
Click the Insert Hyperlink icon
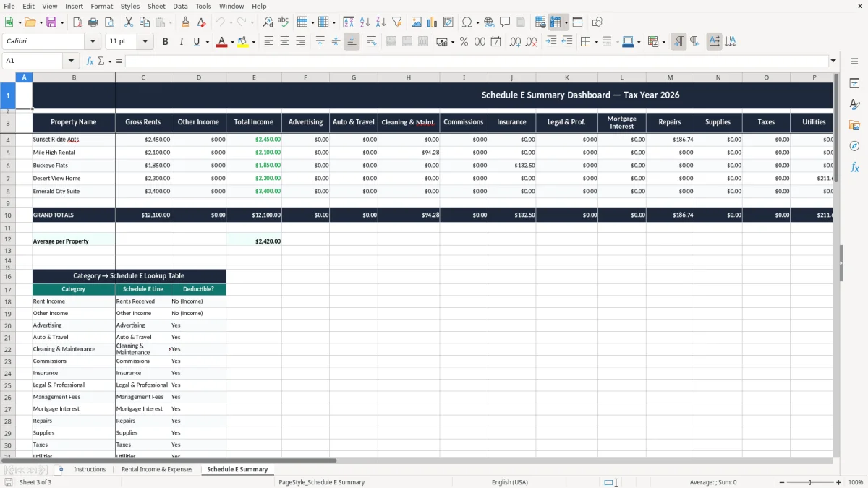pyautogui.click(x=489, y=22)
